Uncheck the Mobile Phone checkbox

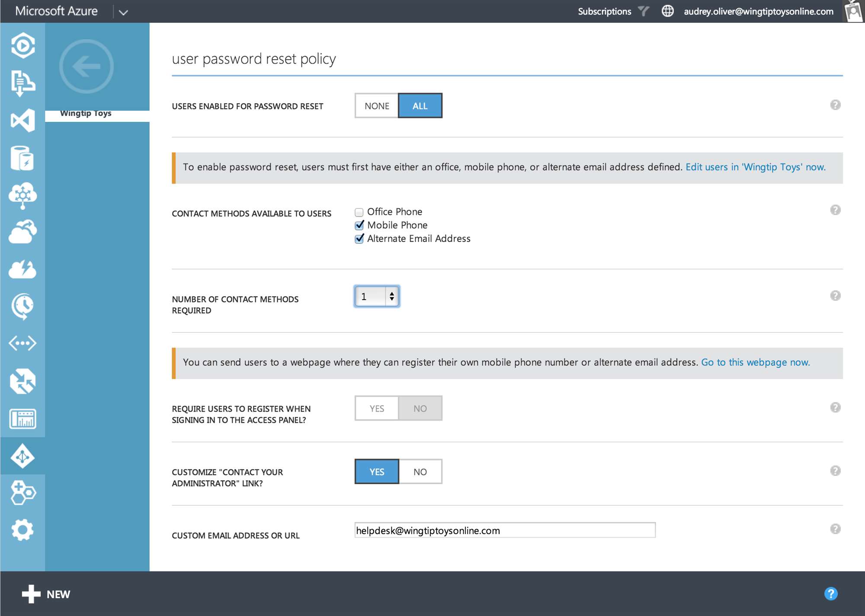(359, 225)
